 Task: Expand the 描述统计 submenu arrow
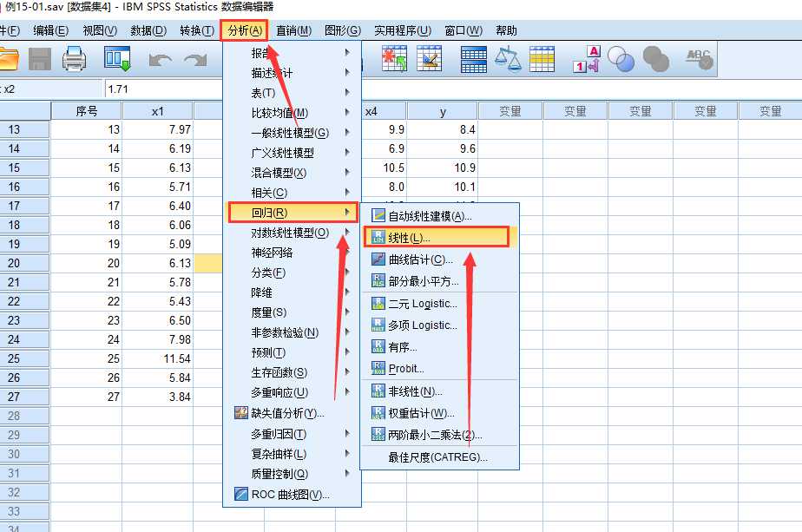347,72
